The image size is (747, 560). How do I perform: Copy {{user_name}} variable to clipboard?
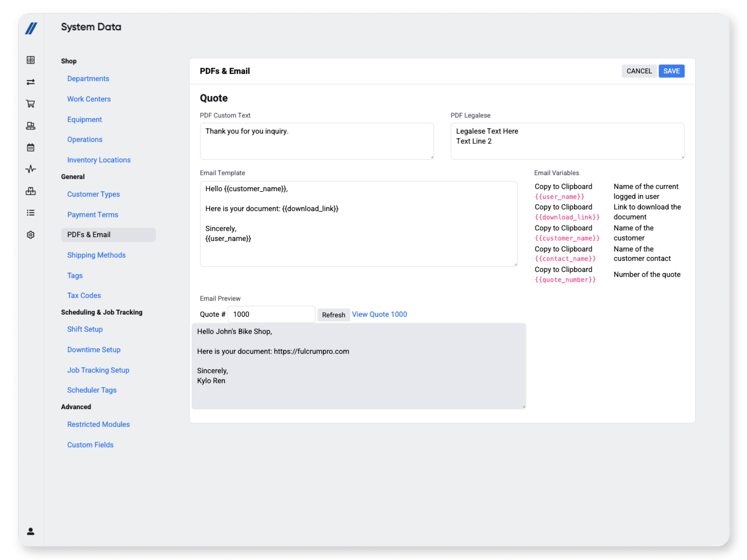(563, 186)
